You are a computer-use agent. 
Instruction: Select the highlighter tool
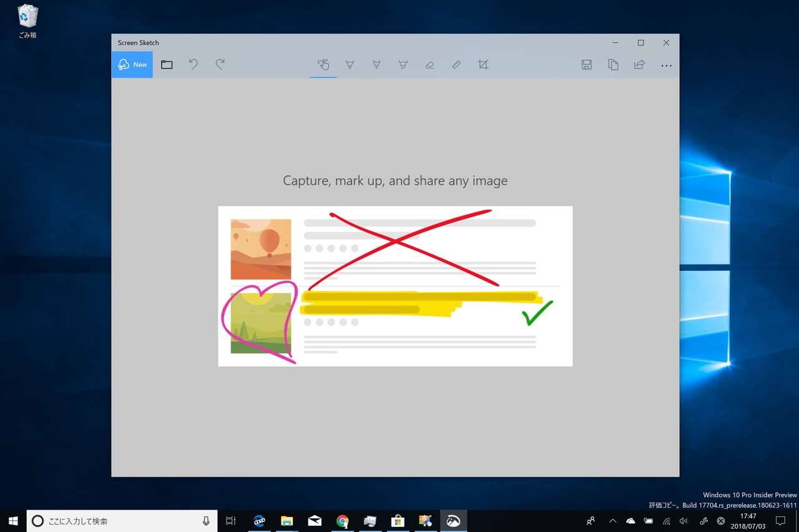coord(403,64)
